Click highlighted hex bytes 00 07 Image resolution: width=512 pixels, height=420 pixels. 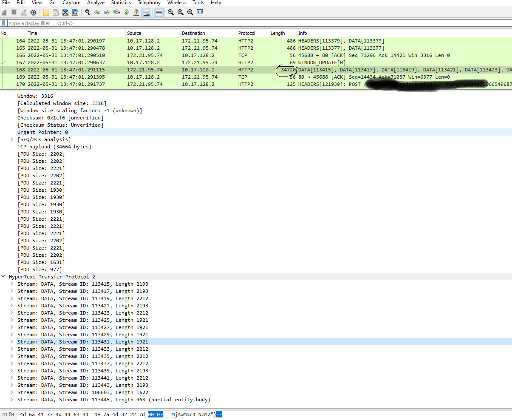[155, 414]
